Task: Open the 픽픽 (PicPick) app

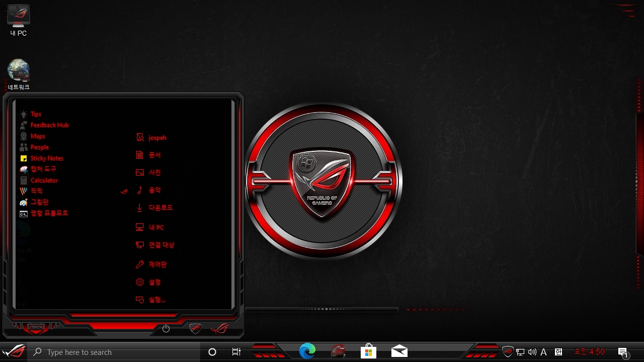Action: pos(31,191)
